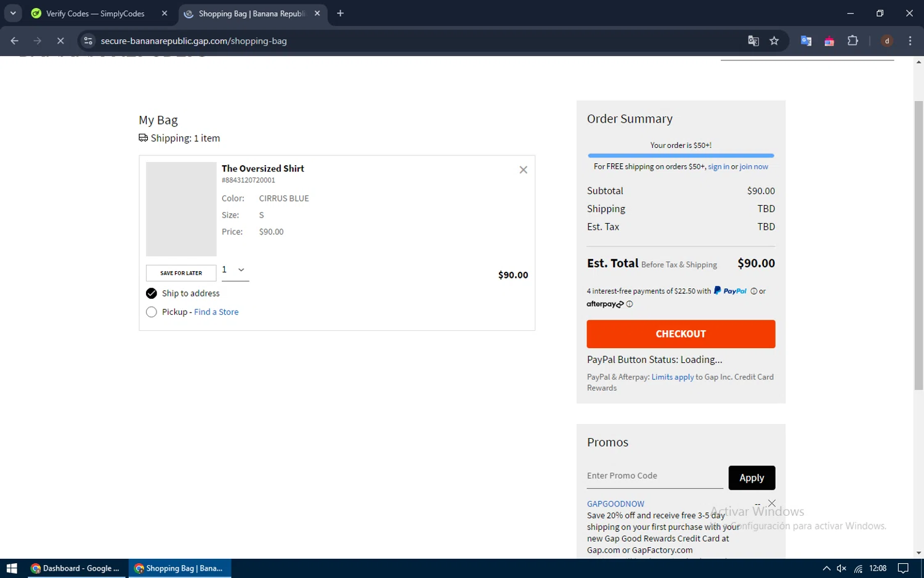Select the Pickup radio option
924x578 pixels.
(x=152, y=312)
